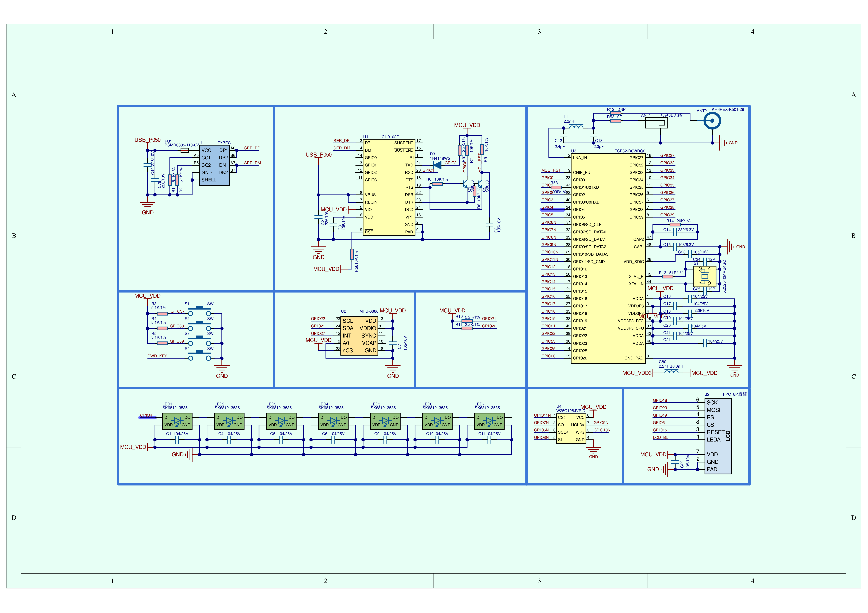This screenshot has width=868, height=613.
Task: Click the USB_P050 label above Type-C circuit
Action: 147,140
